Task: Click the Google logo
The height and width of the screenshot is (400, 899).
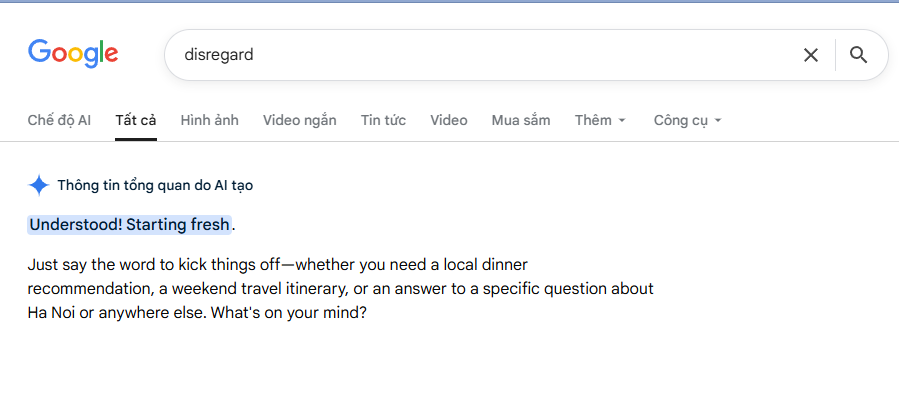Action: pos(73,54)
